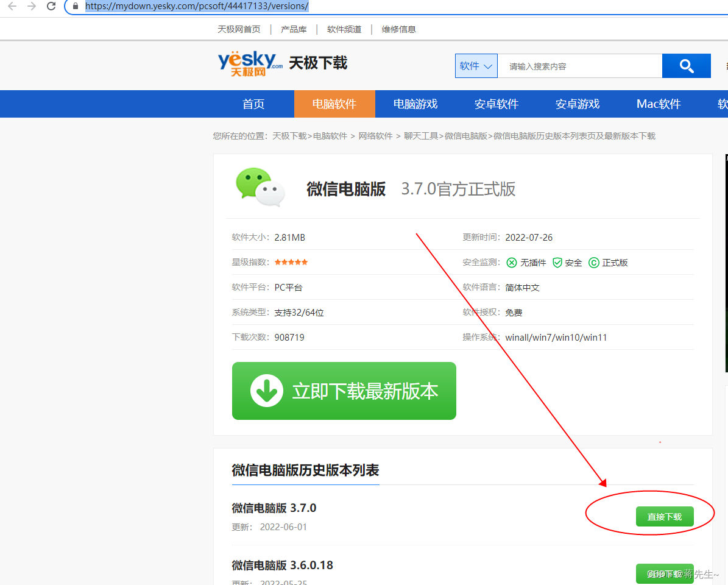Focus the 请输入搜索内容 search field
The image size is (728, 585).
pos(580,66)
